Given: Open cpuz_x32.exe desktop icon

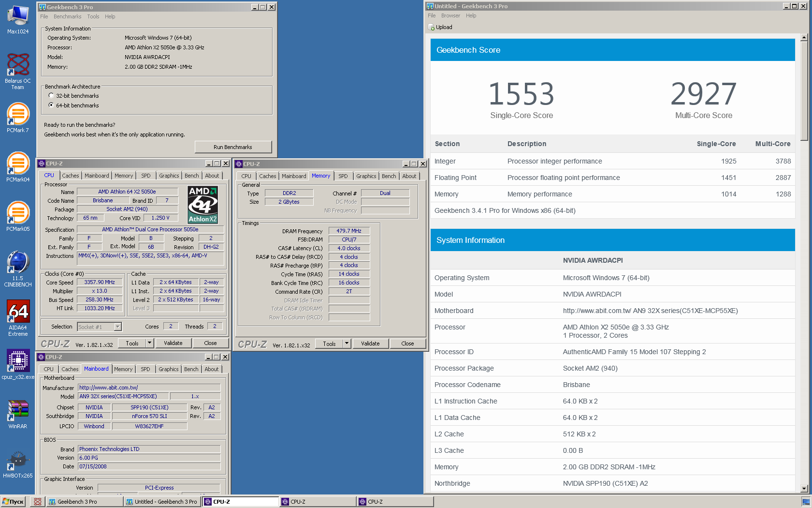Looking at the screenshot, I should [18, 364].
